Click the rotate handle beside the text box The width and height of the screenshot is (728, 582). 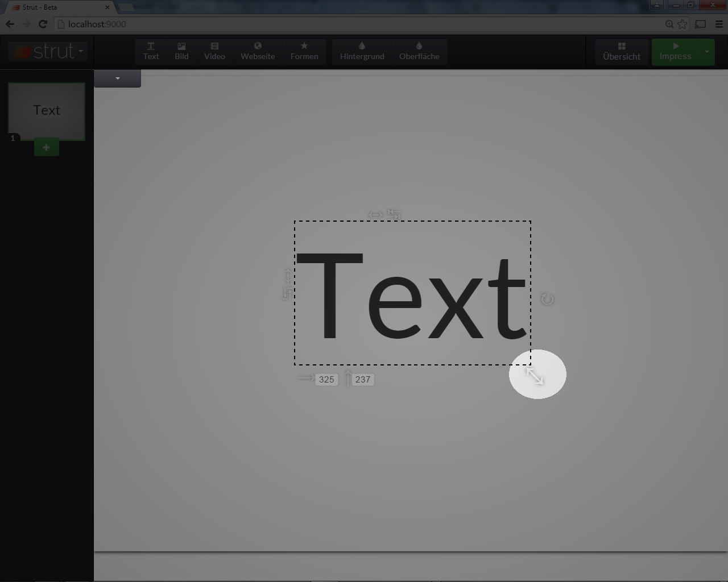[547, 299]
